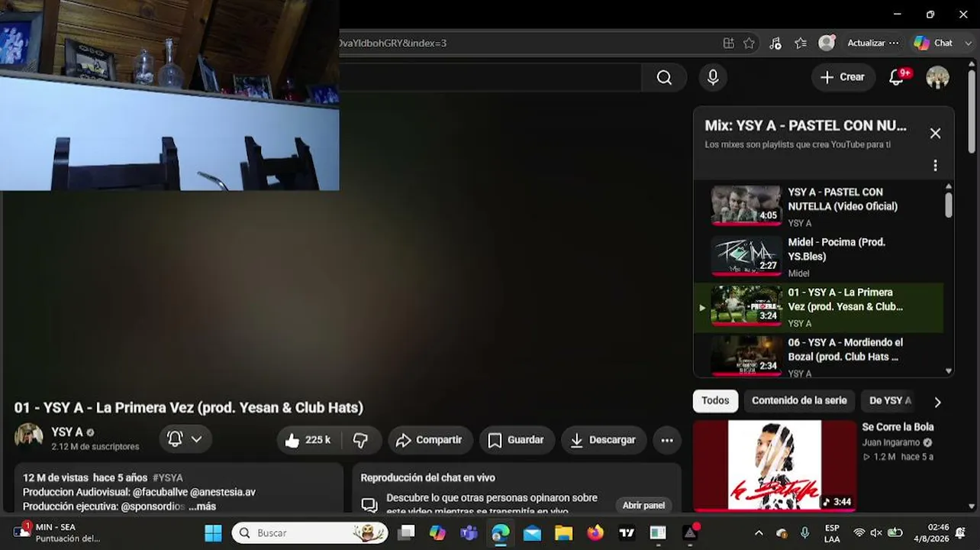The height and width of the screenshot is (550, 980).
Task: Open the browser favorites list icon
Action: coord(801,43)
